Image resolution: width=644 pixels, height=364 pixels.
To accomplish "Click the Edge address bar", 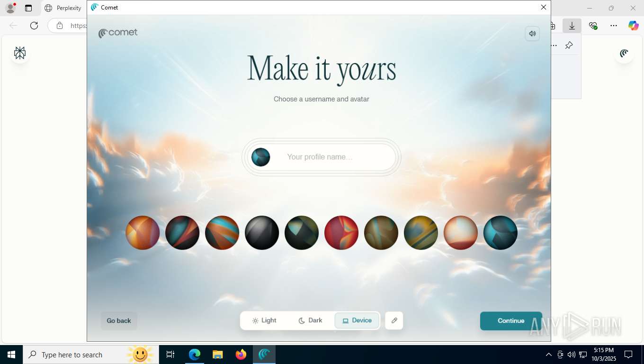I will pyautogui.click(x=67, y=26).
